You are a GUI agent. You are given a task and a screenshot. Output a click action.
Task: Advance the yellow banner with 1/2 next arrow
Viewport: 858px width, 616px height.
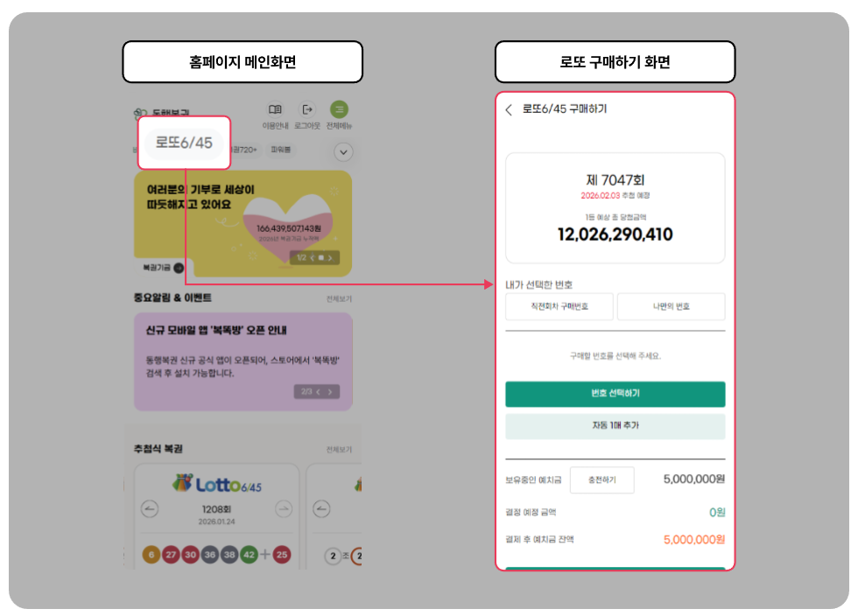tap(330, 257)
